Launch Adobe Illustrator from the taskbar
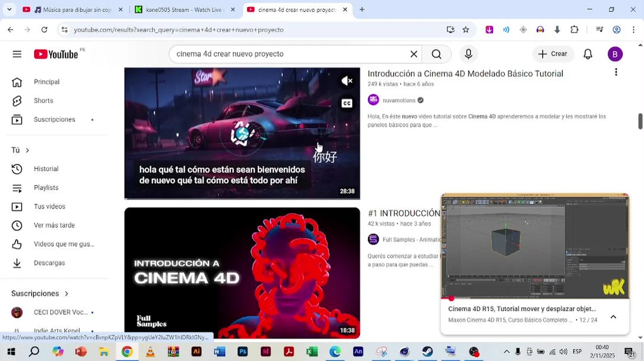This screenshot has width=644, height=361. tap(197, 351)
